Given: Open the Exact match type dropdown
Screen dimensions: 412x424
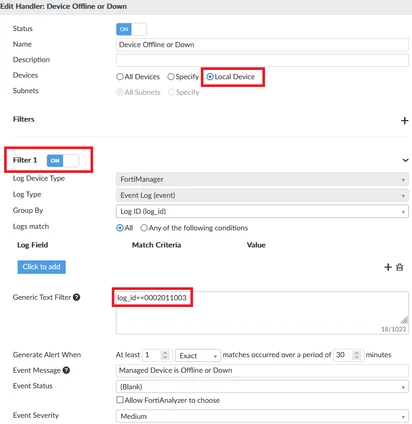Looking at the screenshot, I should [x=198, y=355].
